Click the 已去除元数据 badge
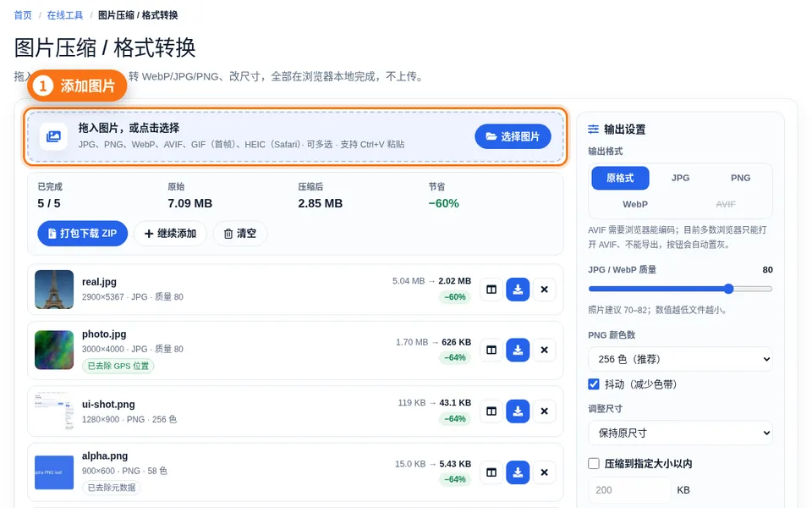This screenshot has height=508, width=812. 112,488
